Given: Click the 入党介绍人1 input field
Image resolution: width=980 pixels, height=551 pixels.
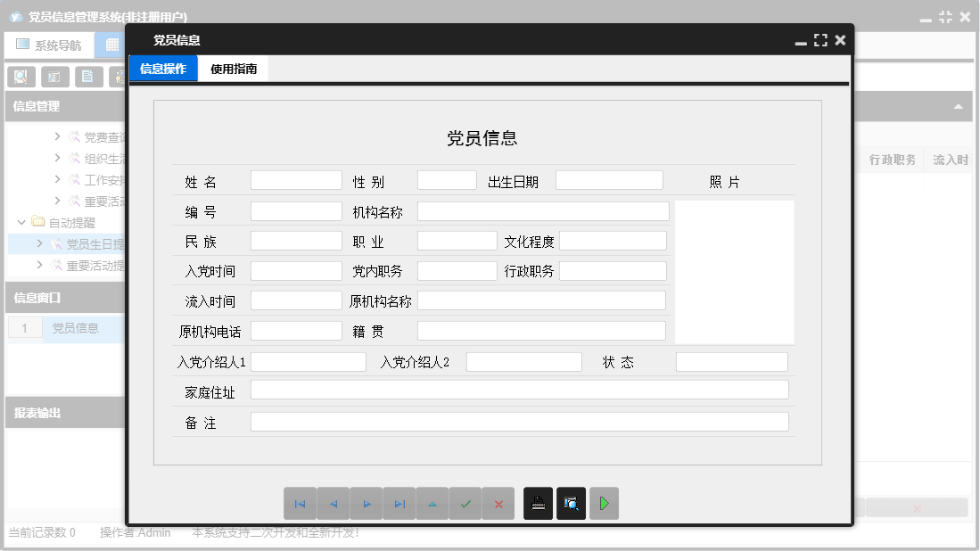Looking at the screenshot, I should (309, 362).
